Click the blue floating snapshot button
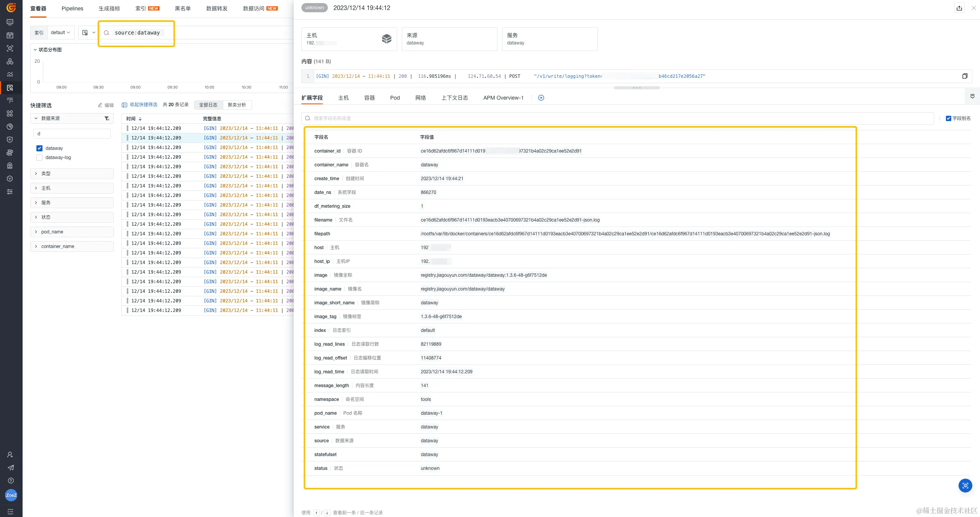The image size is (980, 517). (965, 486)
